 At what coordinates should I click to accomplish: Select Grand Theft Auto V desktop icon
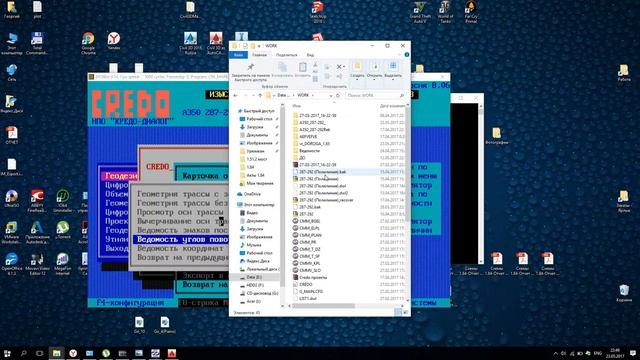click(420, 12)
